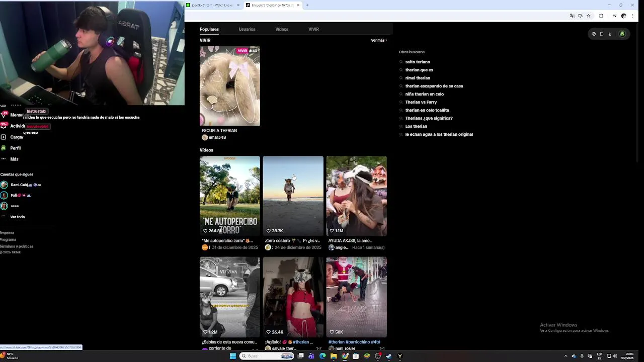Open Microsoft Edge from the taskbar

(323, 356)
